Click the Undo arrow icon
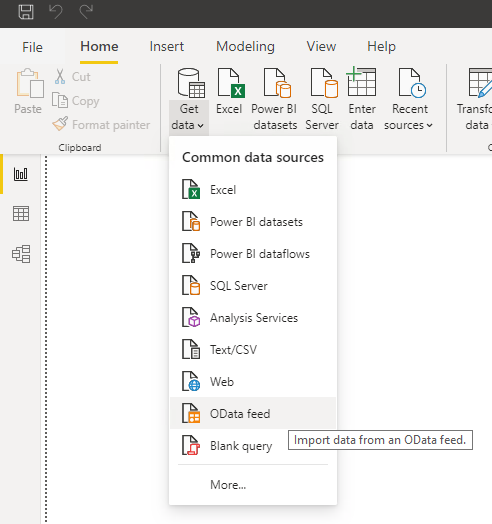 [56, 12]
